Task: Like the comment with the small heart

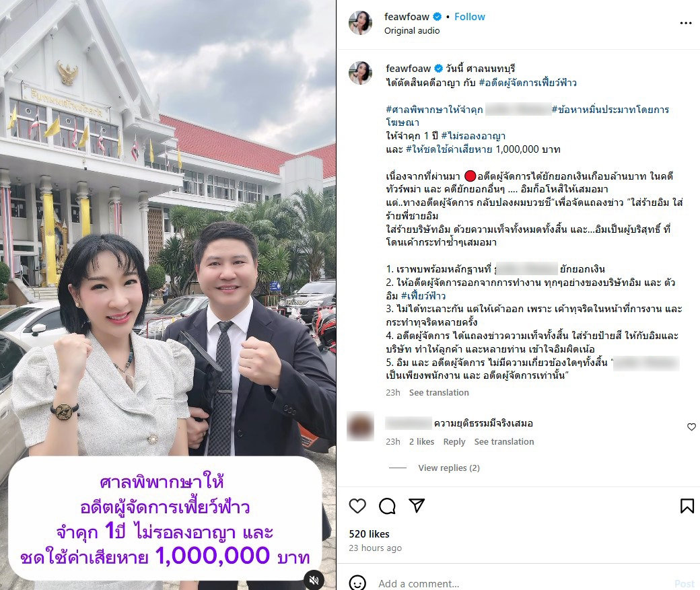Action: tap(691, 427)
